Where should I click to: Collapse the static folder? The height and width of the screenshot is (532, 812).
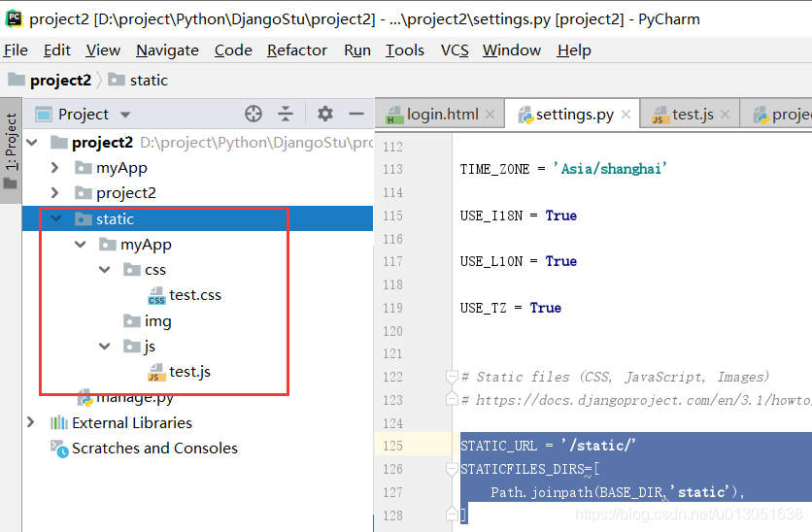(x=56, y=218)
